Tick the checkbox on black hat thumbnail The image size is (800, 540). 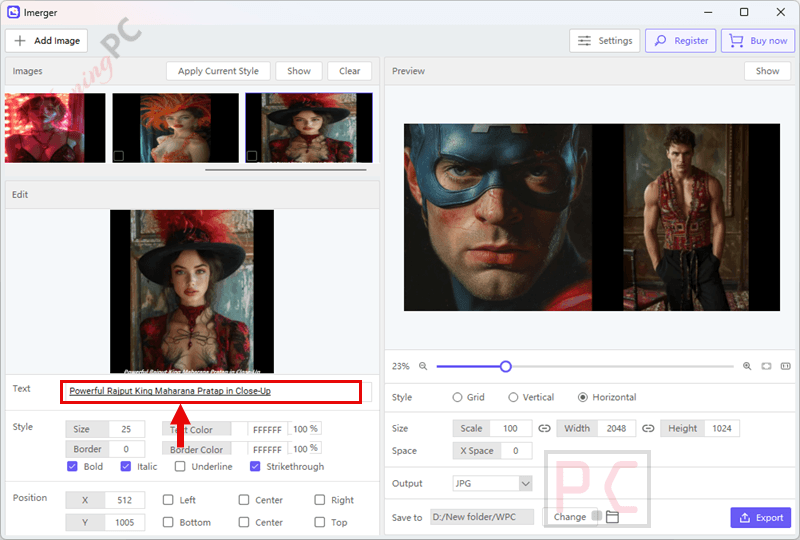click(x=252, y=156)
